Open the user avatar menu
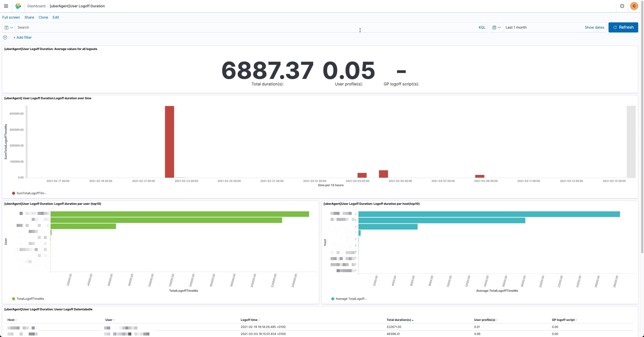 click(634, 6)
